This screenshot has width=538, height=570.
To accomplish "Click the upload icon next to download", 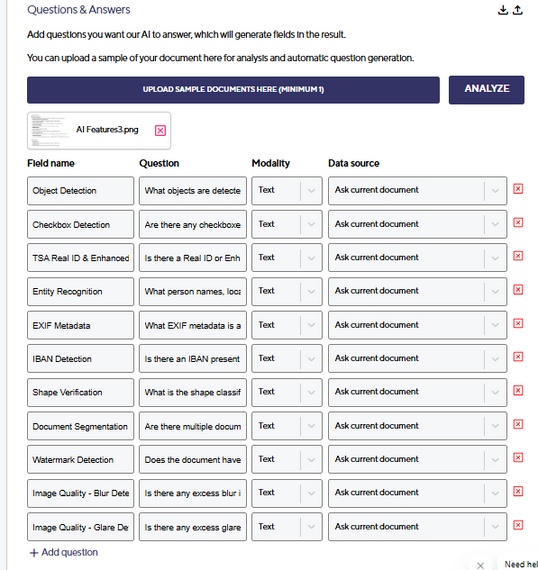I will coord(518,10).
